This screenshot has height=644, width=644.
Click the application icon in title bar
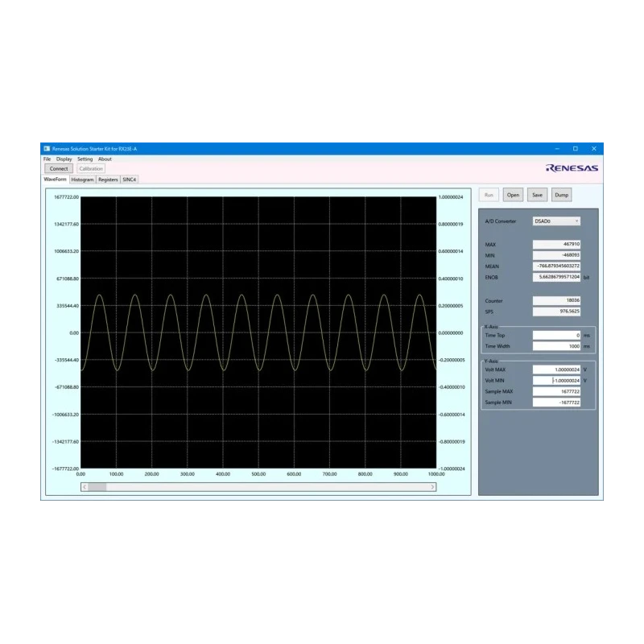click(x=47, y=149)
